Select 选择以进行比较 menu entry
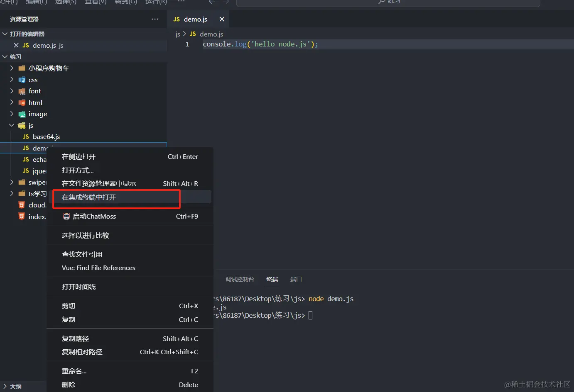The width and height of the screenshot is (574, 392). point(130,235)
